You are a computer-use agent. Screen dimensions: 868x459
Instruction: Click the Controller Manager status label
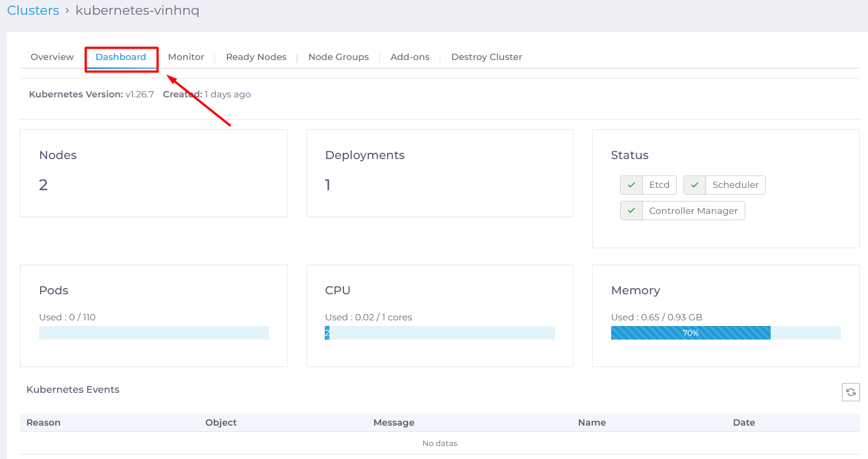click(x=694, y=211)
